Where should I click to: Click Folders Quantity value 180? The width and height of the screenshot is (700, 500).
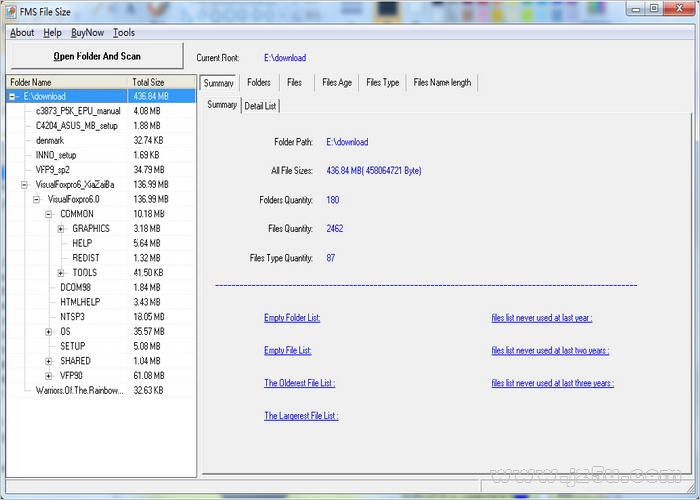[333, 200]
